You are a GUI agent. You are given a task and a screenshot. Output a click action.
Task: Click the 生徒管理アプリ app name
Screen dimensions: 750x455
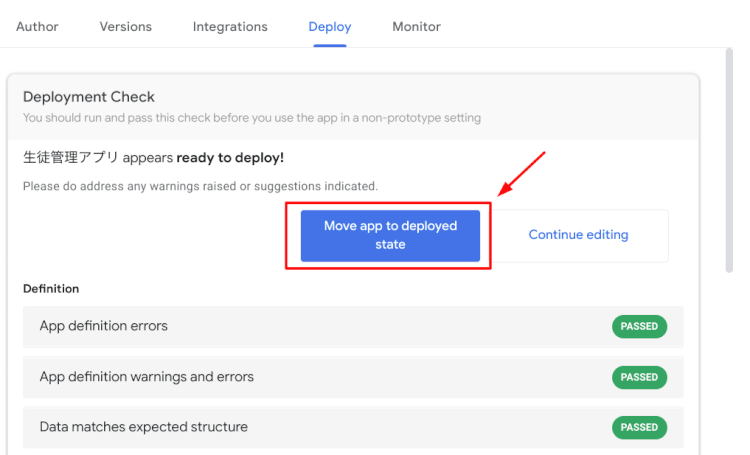click(70, 158)
